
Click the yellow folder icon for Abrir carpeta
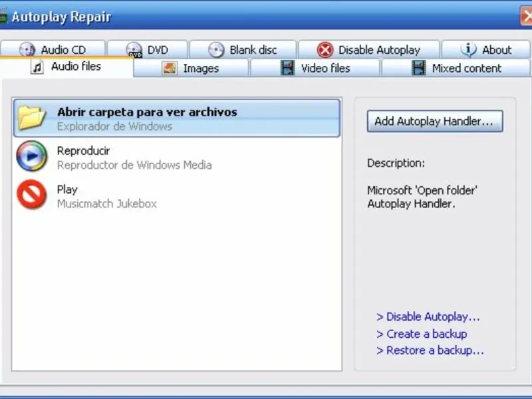(x=31, y=118)
